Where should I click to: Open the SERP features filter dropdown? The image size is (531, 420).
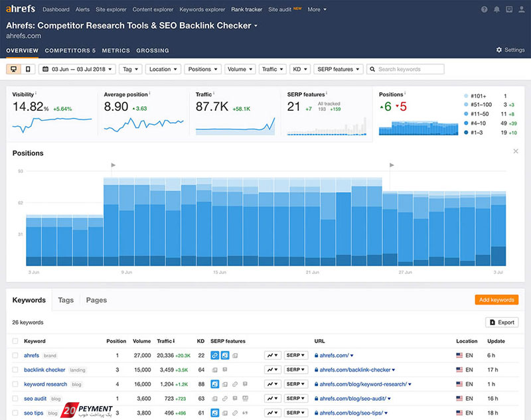pos(339,69)
